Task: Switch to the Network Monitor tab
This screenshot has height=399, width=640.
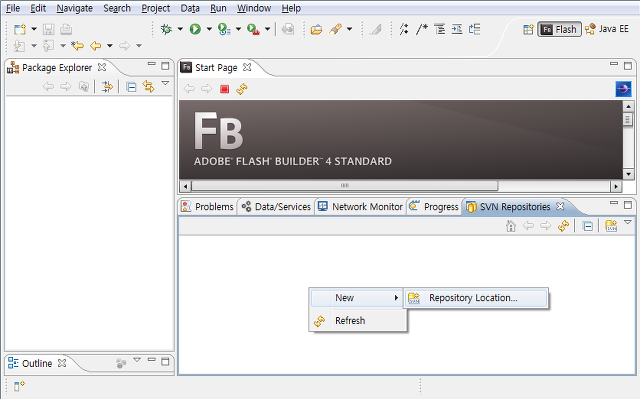Action: 360,207
